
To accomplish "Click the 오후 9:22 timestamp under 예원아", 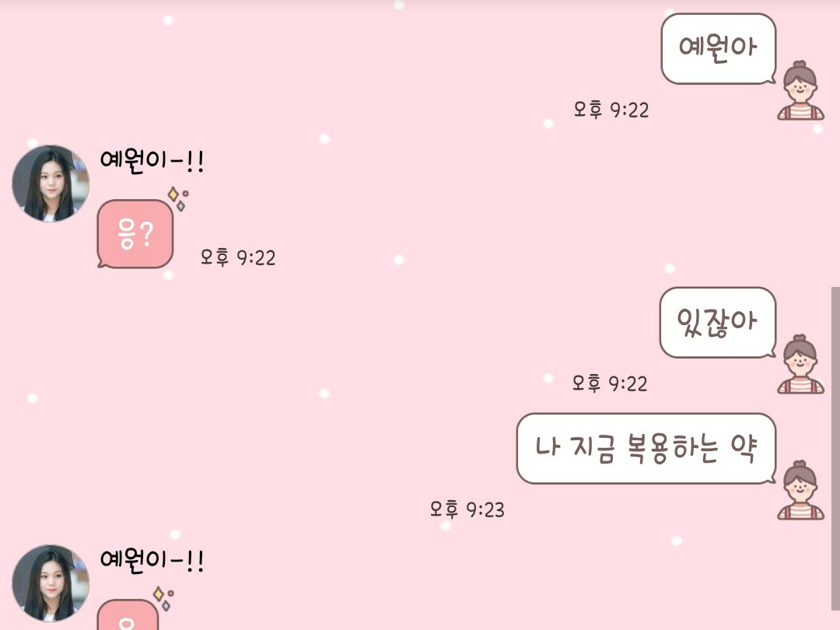I will pyautogui.click(x=611, y=110).
